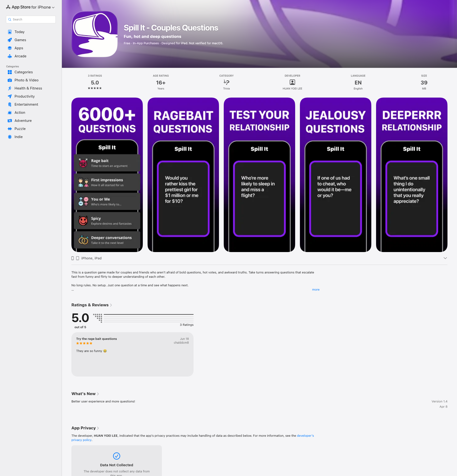The height and width of the screenshot is (476, 457).
Task: Expand the iPhone, iPad screenshots chevron
Action: (445, 258)
